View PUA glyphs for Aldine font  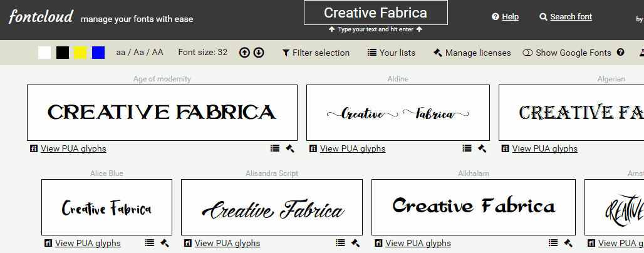coord(352,148)
